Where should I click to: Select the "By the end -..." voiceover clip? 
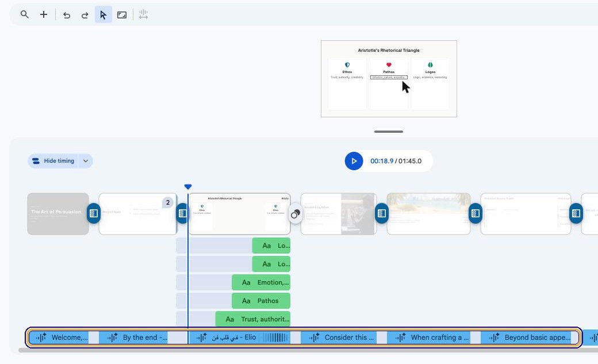click(x=133, y=338)
